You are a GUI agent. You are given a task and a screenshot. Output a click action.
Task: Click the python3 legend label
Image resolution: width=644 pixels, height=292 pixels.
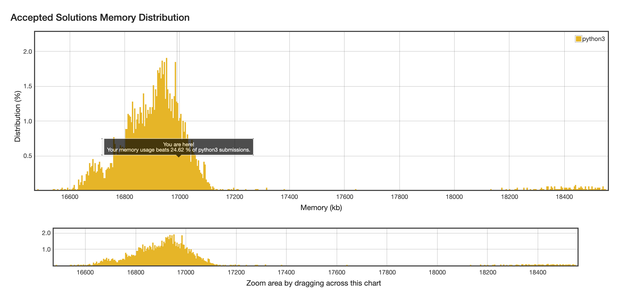(x=593, y=39)
